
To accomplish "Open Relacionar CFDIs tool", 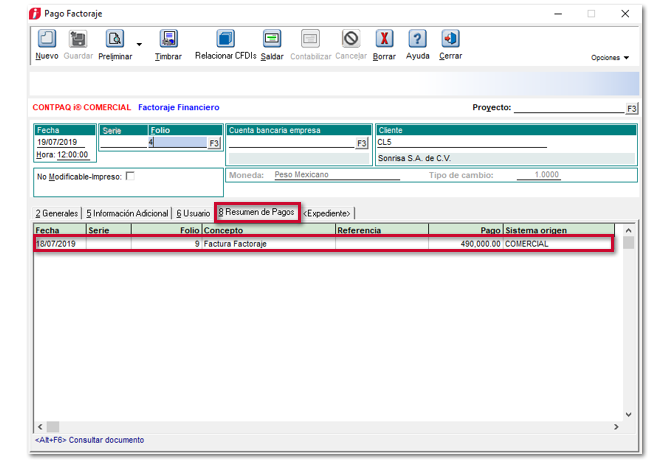I will point(225,40).
